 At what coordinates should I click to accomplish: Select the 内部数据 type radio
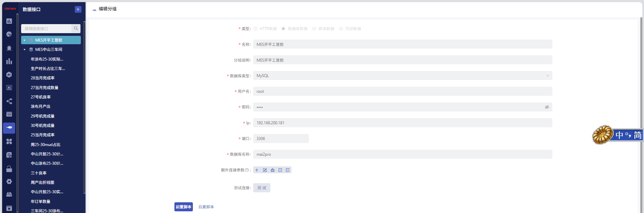click(341, 29)
